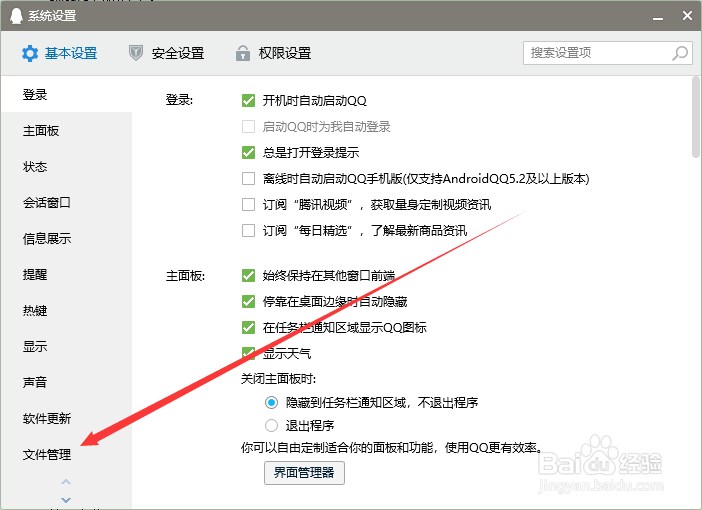Go to 提醒 settings
702x510 pixels.
pos(67,274)
